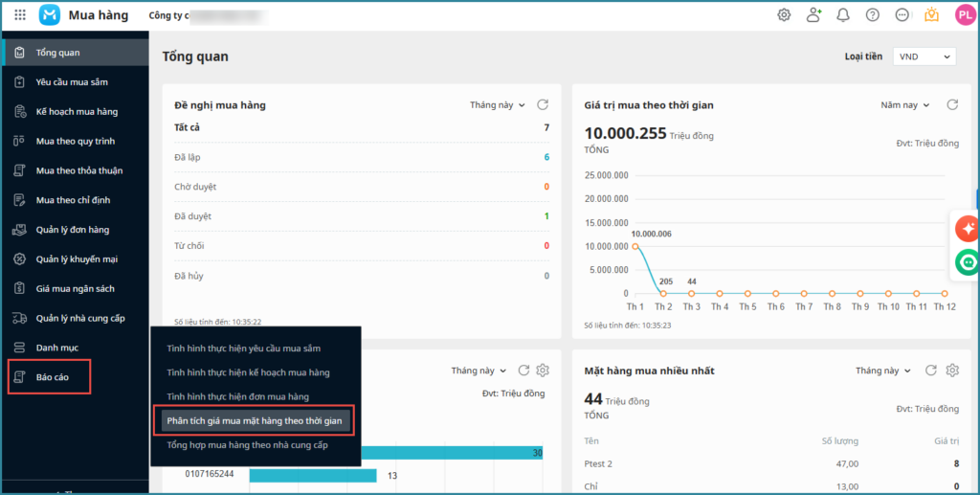The image size is (980, 495).
Task: Click the Đã lập count 6
Action: [x=546, y=157]
